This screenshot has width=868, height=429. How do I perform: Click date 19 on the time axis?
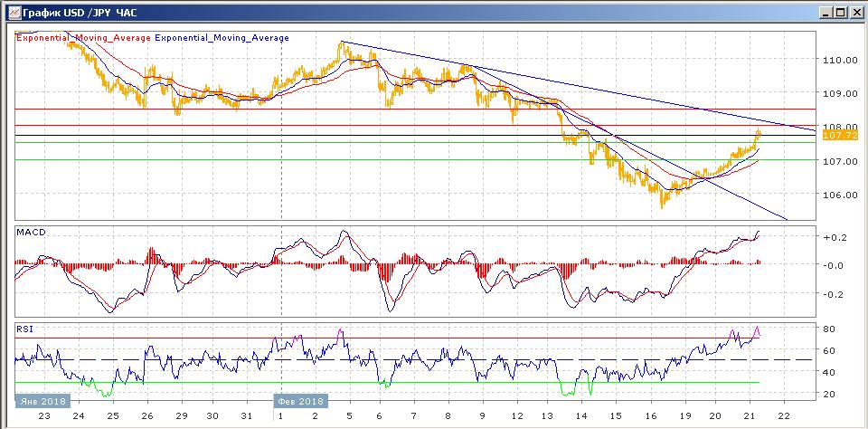click(685, 417)
